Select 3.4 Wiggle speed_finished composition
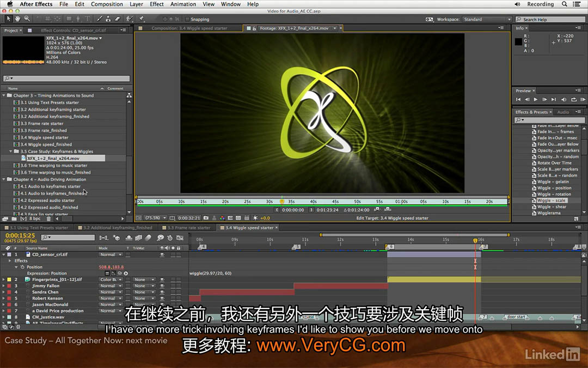This screenshot has width=588, height=368. 46,144
